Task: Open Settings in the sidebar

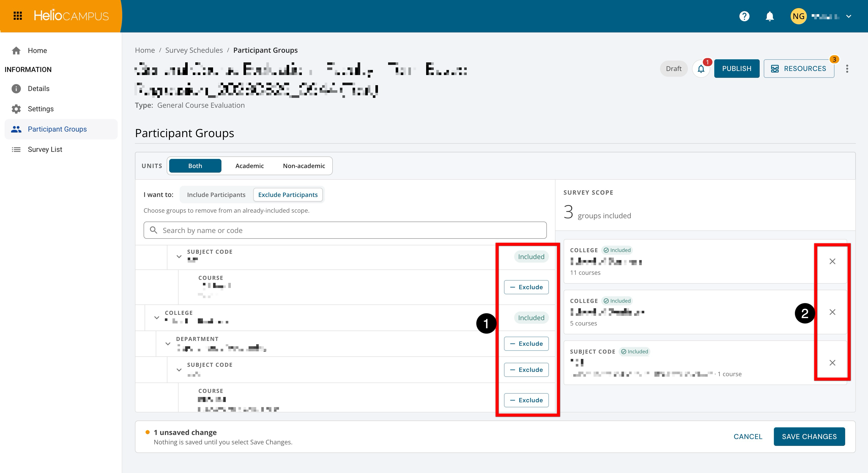Action: [61, 109]
